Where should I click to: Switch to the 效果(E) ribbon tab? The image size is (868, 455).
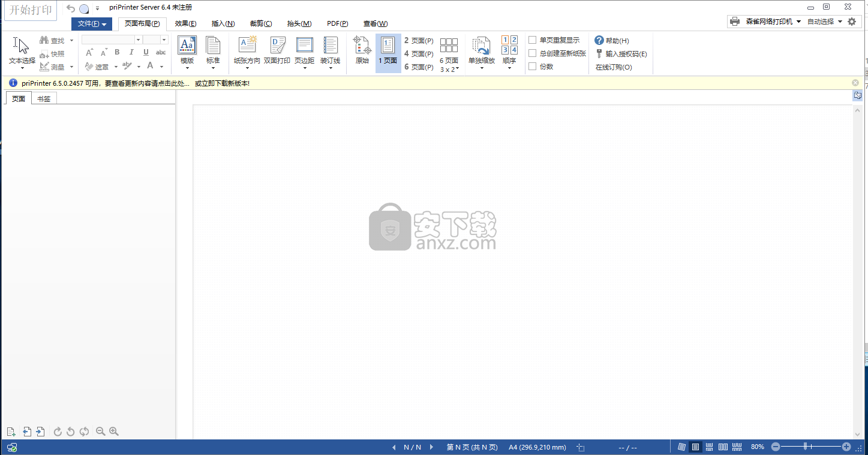click(185, 24)
